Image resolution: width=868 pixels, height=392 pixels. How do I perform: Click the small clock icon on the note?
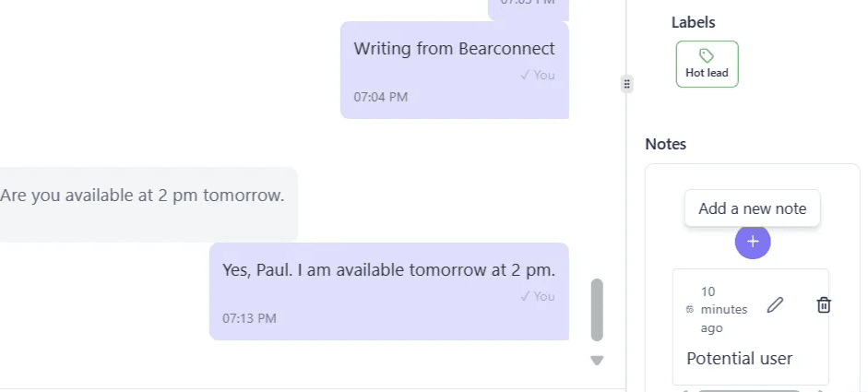point(690,310)
